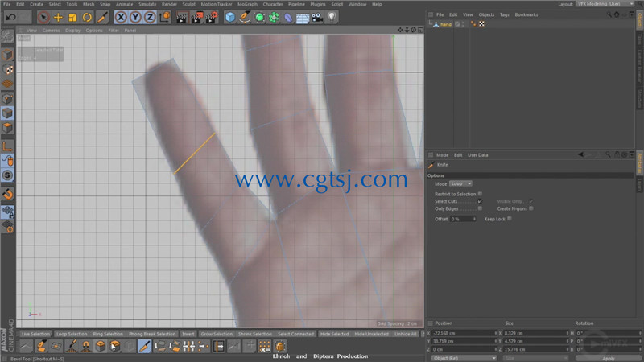The image size is (644, 362).
Task: Click the Attribute Manager lock icon
Action: point(617,154)
